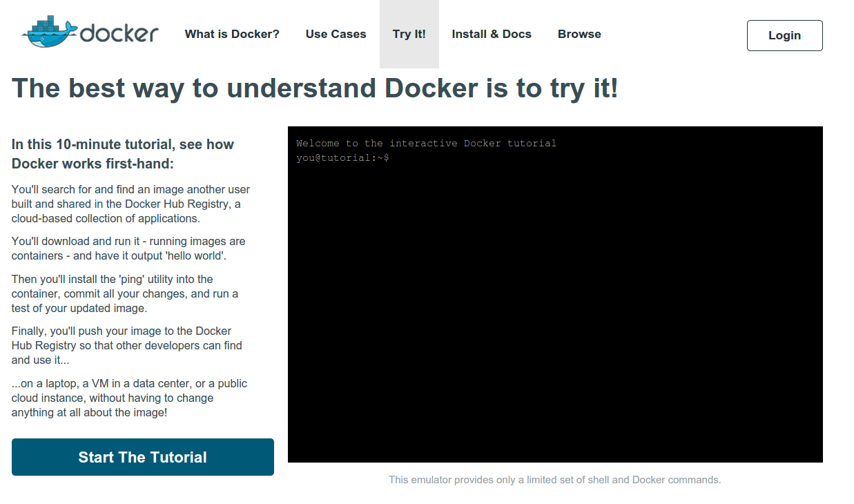854x504 pixels.
Task: Click the Docker whale logo
Action: tap(90, 32)
